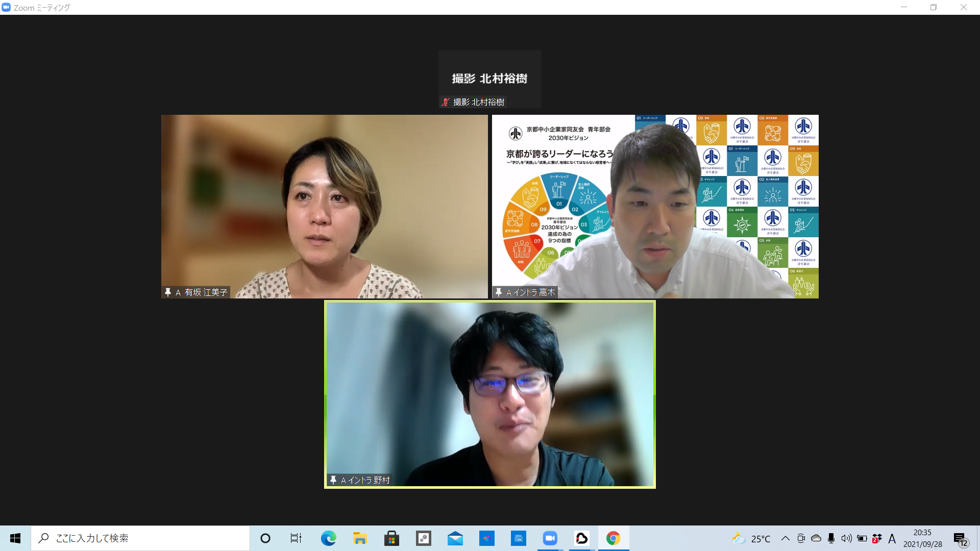Minimize the Zoom meeting window
Viewport: 980px width, 551px height.
point(904,7)
